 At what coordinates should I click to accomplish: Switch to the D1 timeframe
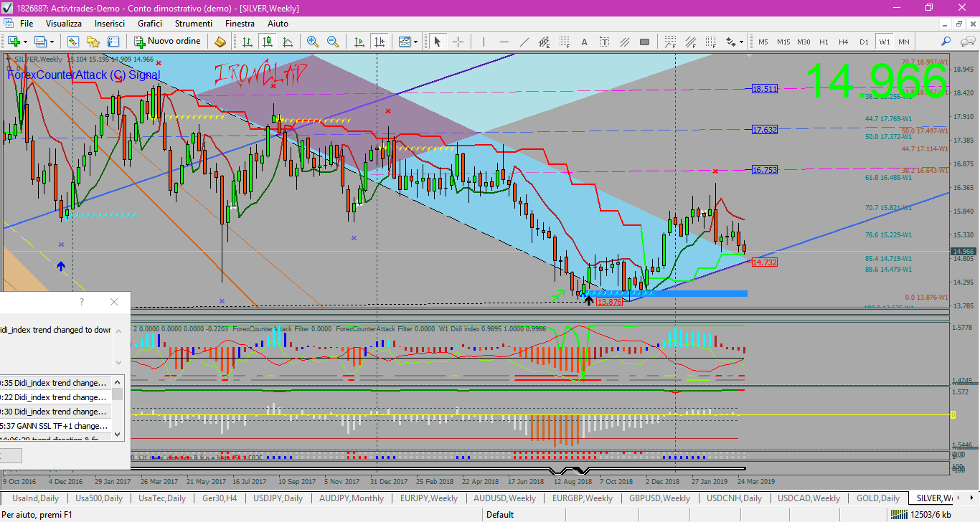click(x=864, y=42)
